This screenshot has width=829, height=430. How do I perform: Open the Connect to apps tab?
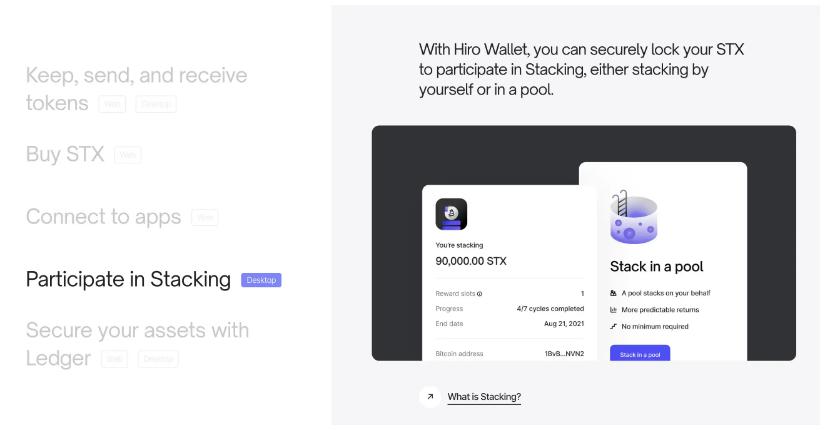coord(103,216)
